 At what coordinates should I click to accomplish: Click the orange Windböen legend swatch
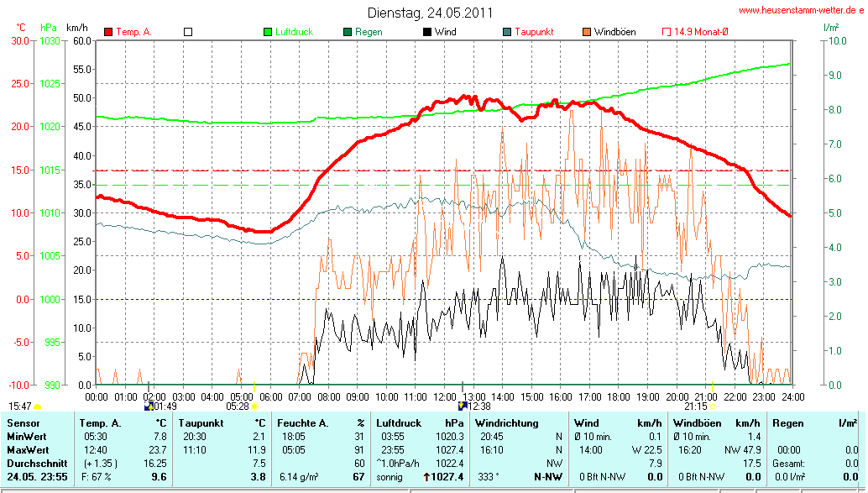pyautogui.click(x=587, y=32)
